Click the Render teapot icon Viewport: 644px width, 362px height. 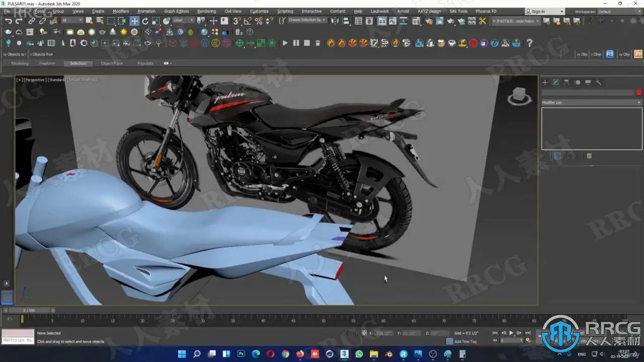(450, 21)
